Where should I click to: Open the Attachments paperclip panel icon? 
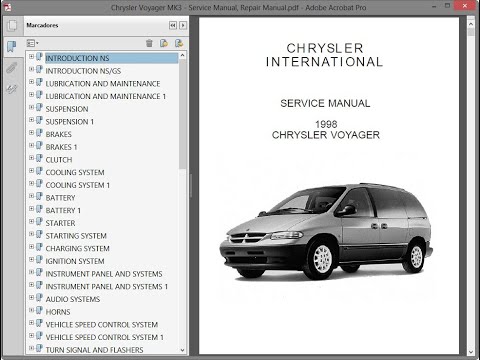(12, 68)
